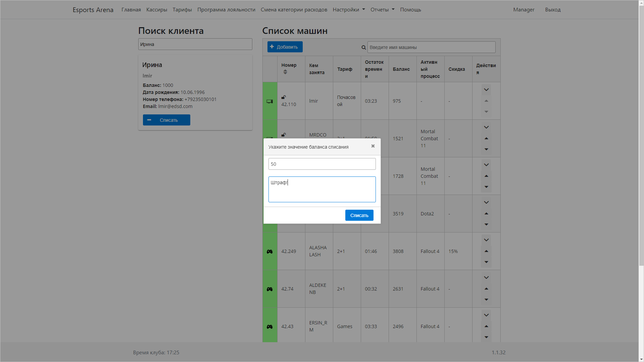Click the gamepad icon in the 42.74 row

[269, 289]
